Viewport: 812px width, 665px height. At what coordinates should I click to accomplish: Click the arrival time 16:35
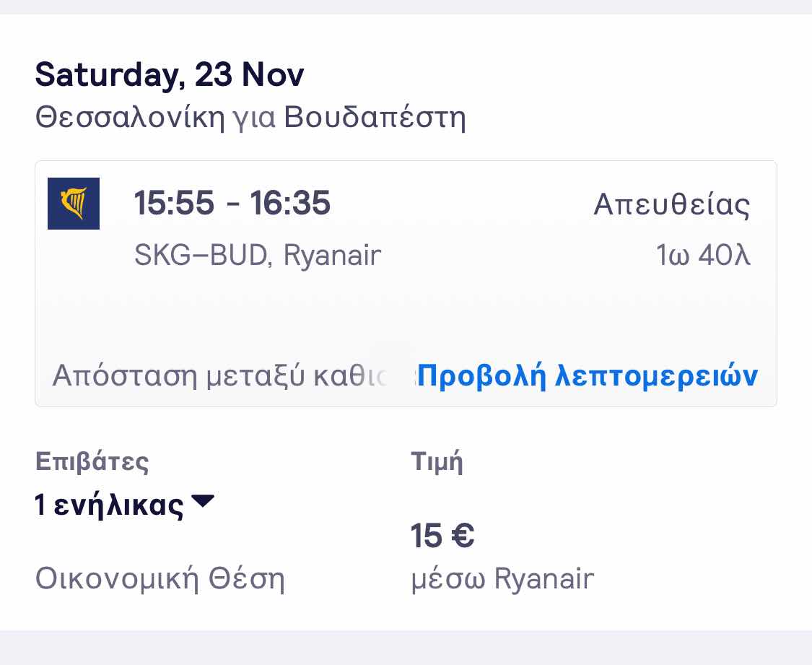pos(290,203)
